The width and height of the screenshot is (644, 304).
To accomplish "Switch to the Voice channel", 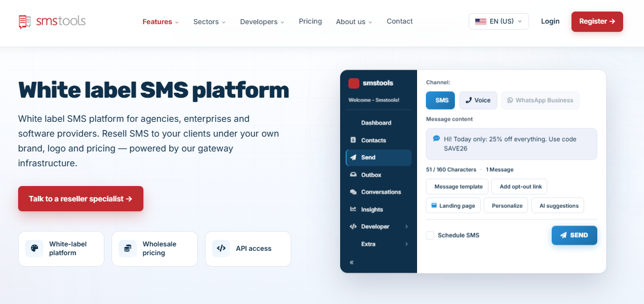I will point(478,100).
